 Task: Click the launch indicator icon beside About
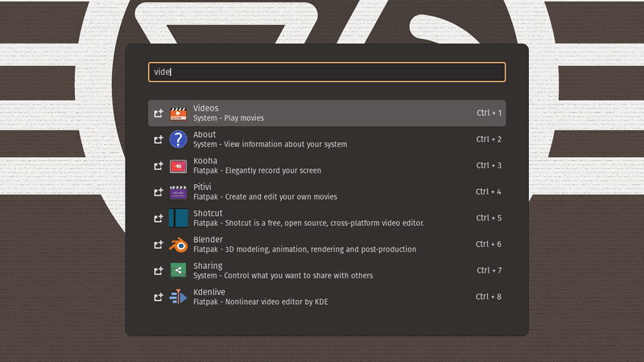click(159, 139)
